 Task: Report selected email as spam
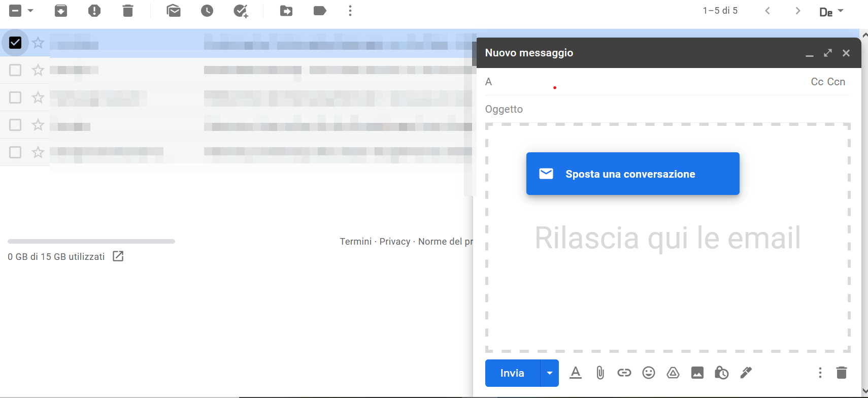(94, 11)
